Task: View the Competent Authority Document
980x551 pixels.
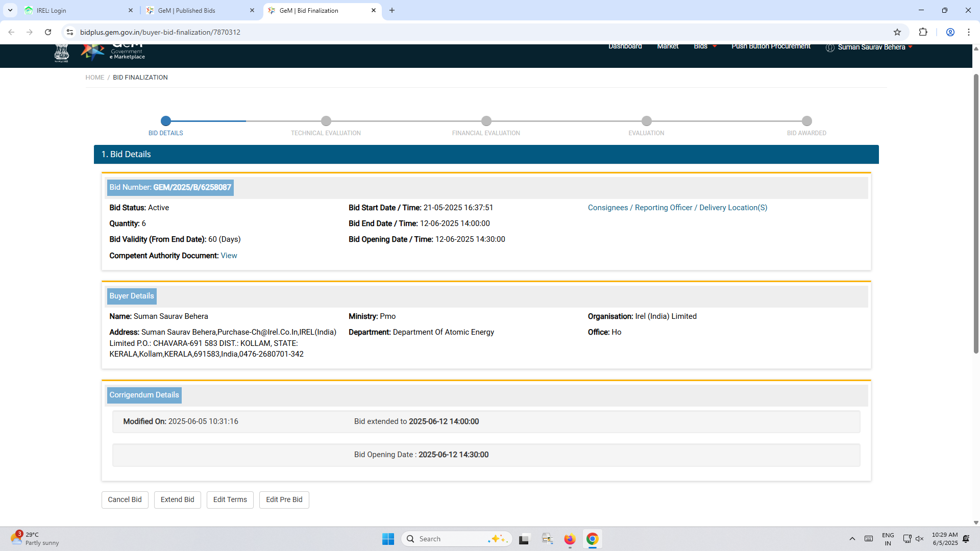Action: pos(229,256)
